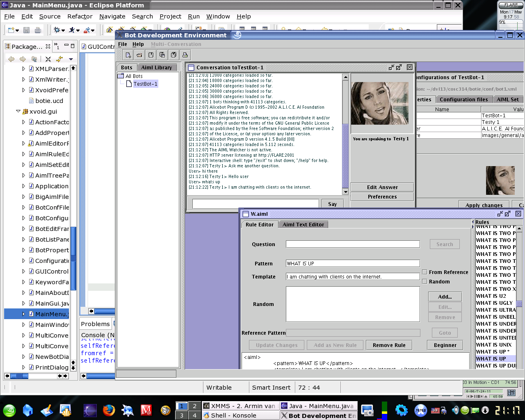Click Print icon in Bot toolbar

click(185, 55)
